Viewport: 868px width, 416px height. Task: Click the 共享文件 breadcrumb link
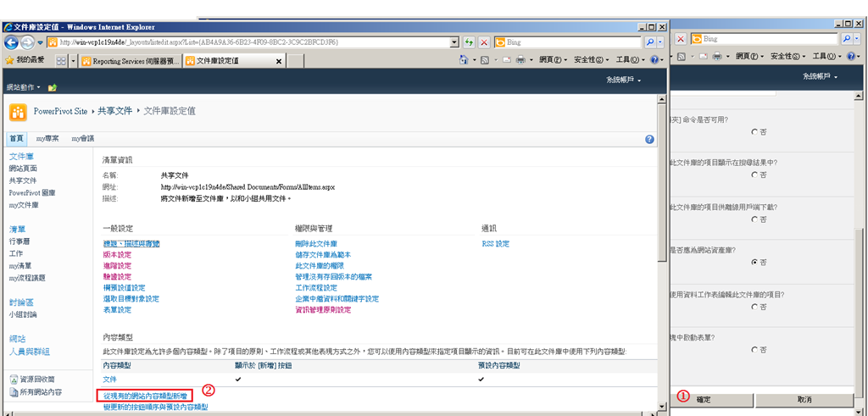pos(115,111)
